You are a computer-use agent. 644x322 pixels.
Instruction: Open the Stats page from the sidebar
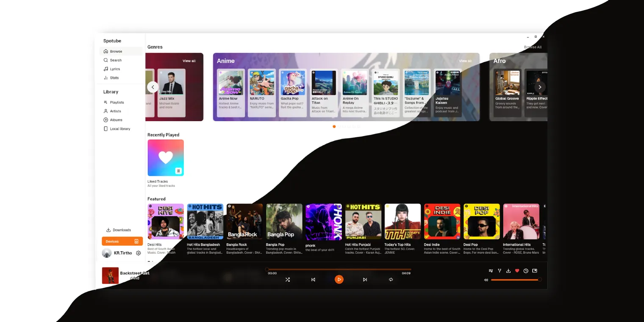click(114, 78)
